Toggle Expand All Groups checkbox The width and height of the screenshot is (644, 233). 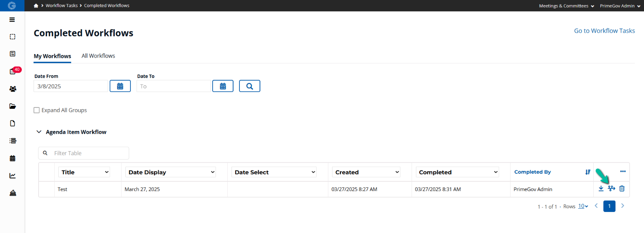tap(37, 110)
